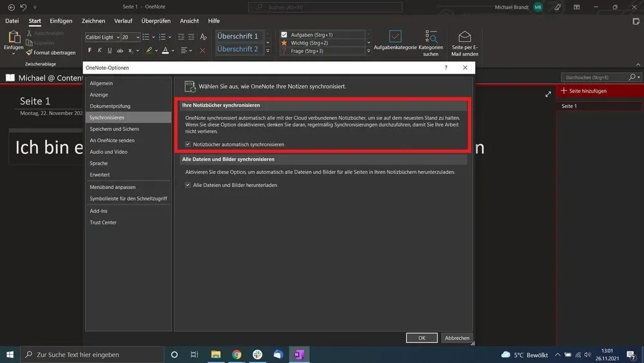Viewport: 644px width, 363px height.
Task: Expand the Überschrift styles gallery
Action: (x=268, y=51)
